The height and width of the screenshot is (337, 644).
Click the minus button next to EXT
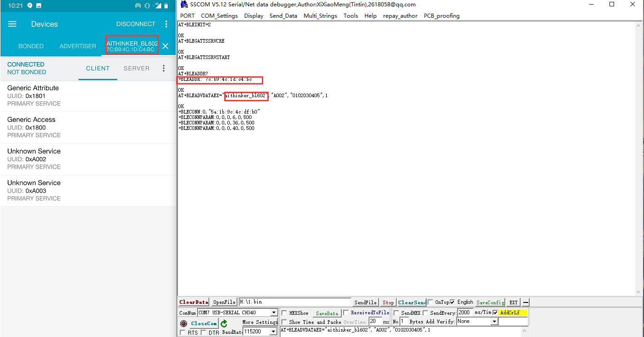526,302
